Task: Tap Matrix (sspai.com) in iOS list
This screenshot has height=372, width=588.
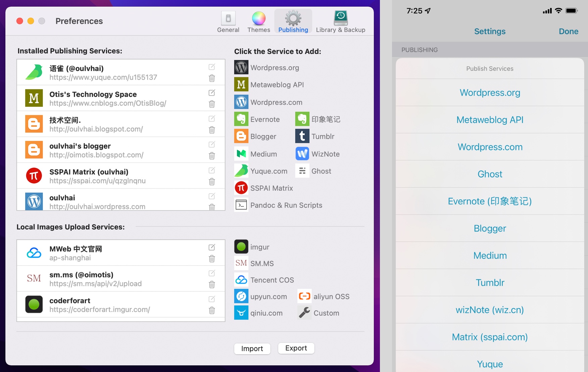Action: click(490, 337)
